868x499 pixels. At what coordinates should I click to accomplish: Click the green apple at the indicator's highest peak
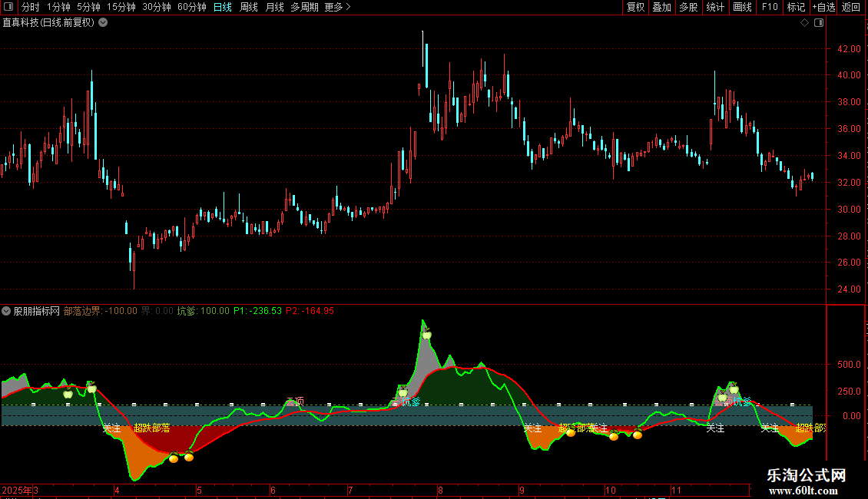(x=426, y=334)
